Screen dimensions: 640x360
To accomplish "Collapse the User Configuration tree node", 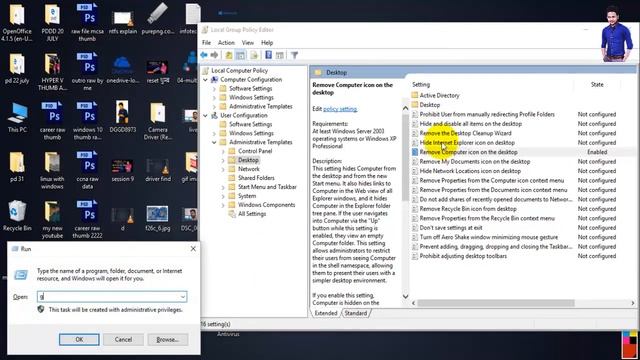I will (205, 116).
